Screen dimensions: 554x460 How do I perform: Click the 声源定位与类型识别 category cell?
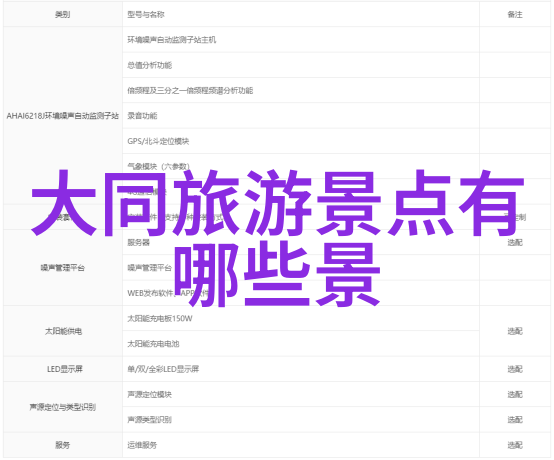(x=63, y=407)
